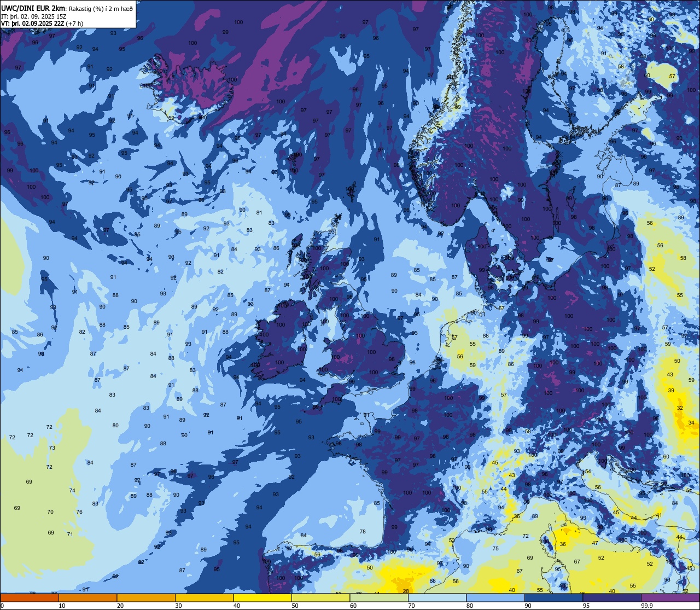Click the map value "81" over the ocean

pos(259,213)
